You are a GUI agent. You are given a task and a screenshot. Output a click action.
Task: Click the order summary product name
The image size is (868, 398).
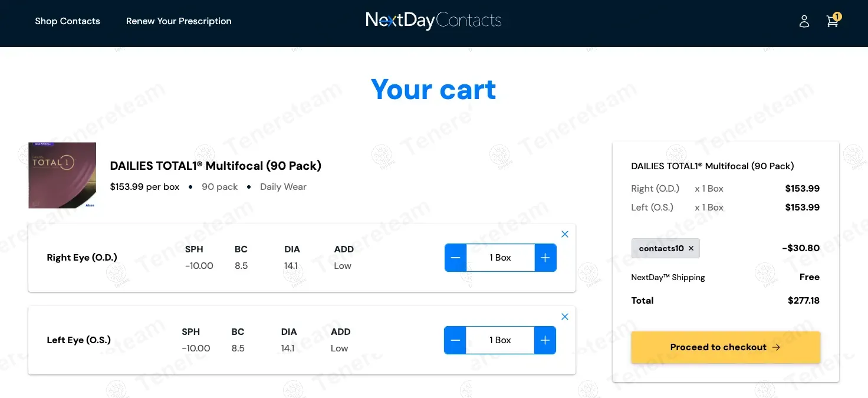pos(712,166)
